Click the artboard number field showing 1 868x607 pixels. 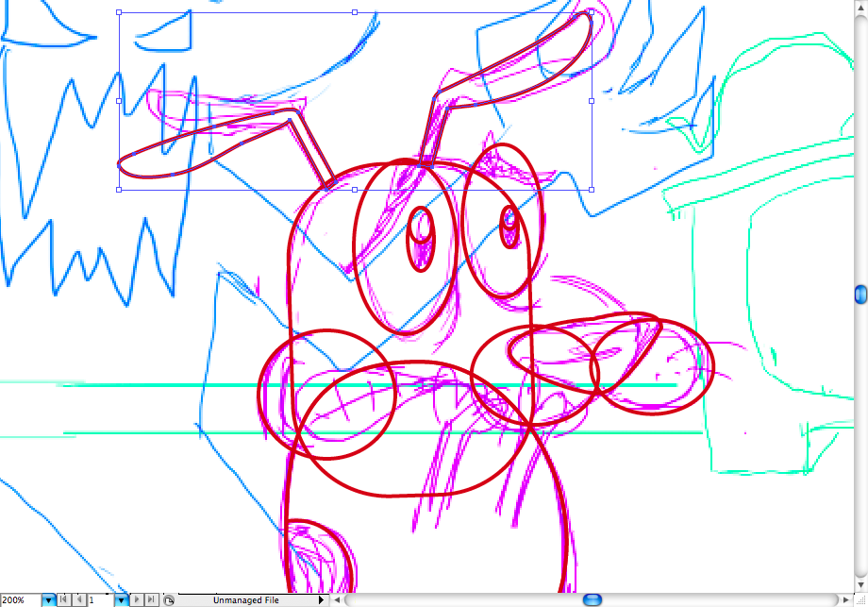[x=100, y=599]
